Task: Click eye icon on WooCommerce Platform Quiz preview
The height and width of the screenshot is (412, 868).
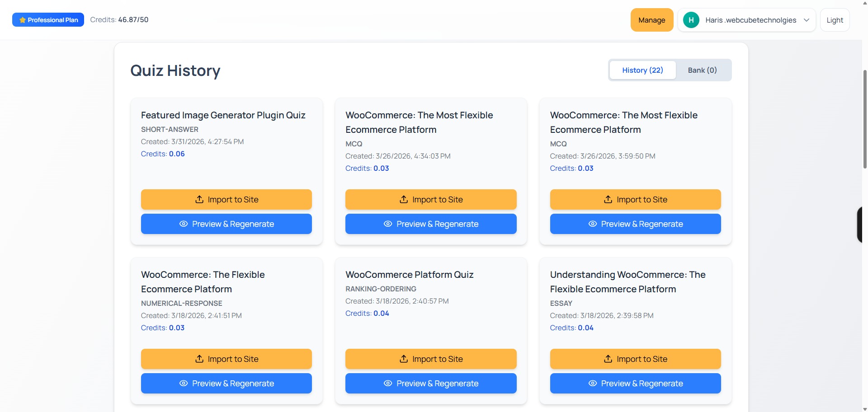Action: pos(388,384)
